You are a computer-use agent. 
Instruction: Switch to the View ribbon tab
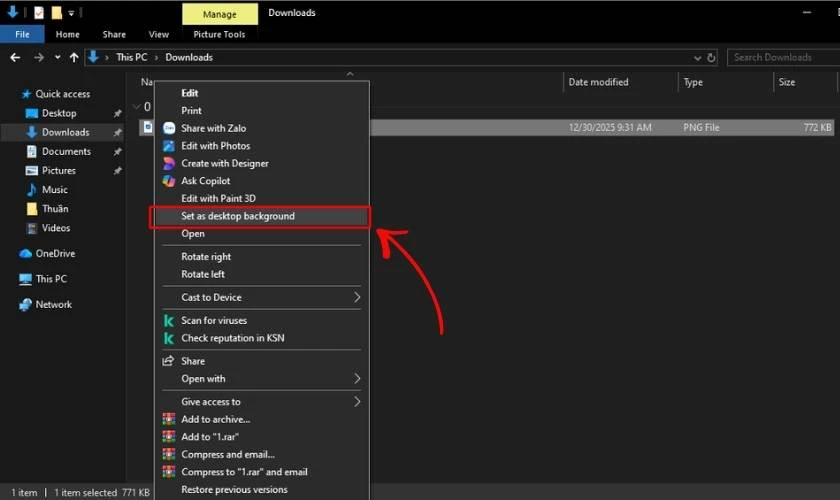coord(159,34)
